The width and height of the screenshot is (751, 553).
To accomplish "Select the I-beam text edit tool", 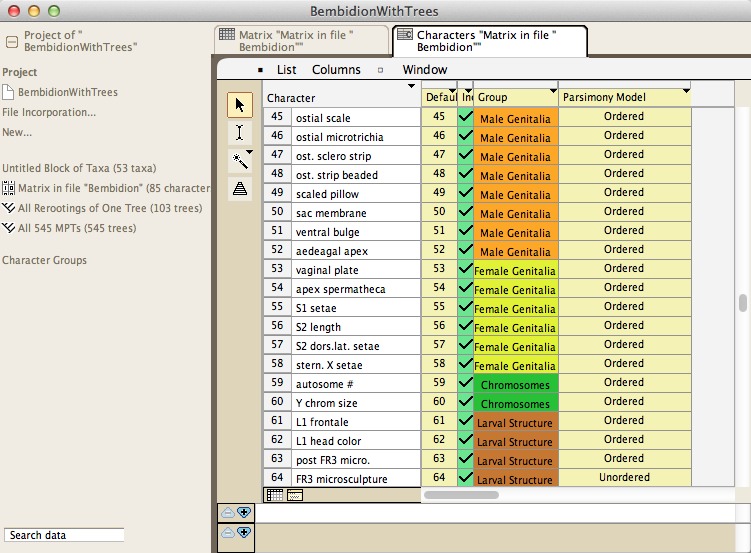I will point(239,132).
